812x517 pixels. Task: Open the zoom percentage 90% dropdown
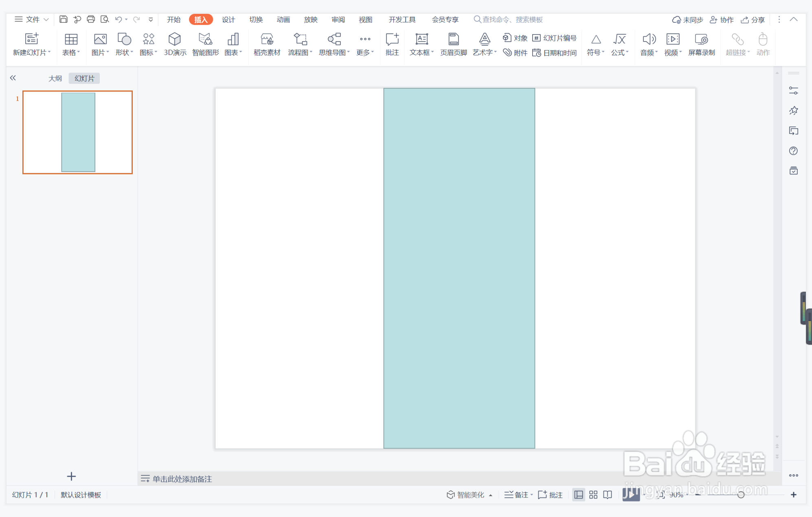pos(679,495)
